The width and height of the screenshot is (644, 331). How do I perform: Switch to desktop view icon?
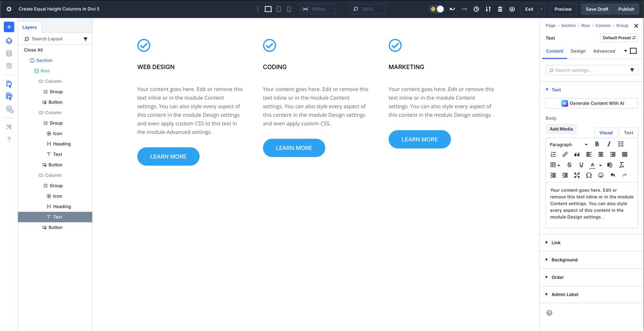tap(268, 9)
